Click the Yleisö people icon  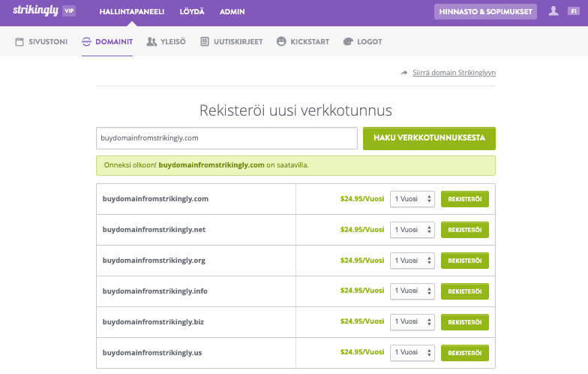tap(151, 42)
